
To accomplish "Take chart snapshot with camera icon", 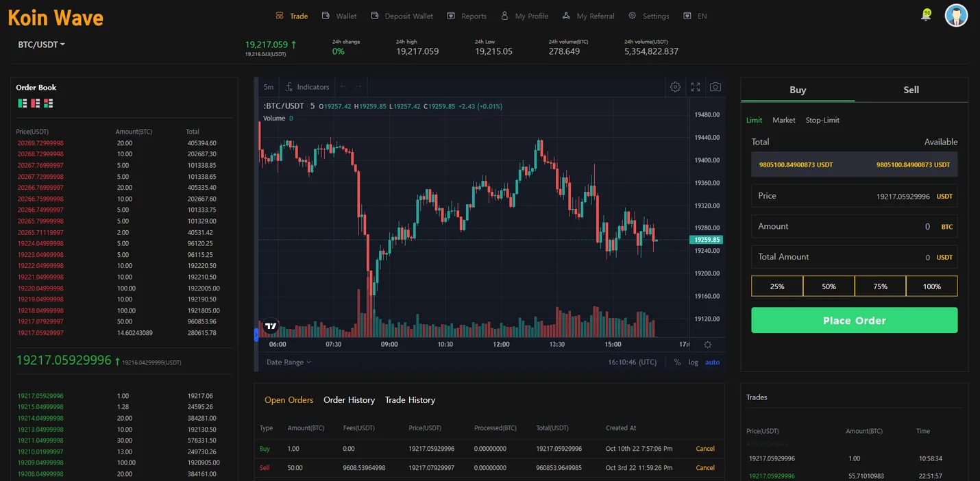I will (x=715, y=87).
